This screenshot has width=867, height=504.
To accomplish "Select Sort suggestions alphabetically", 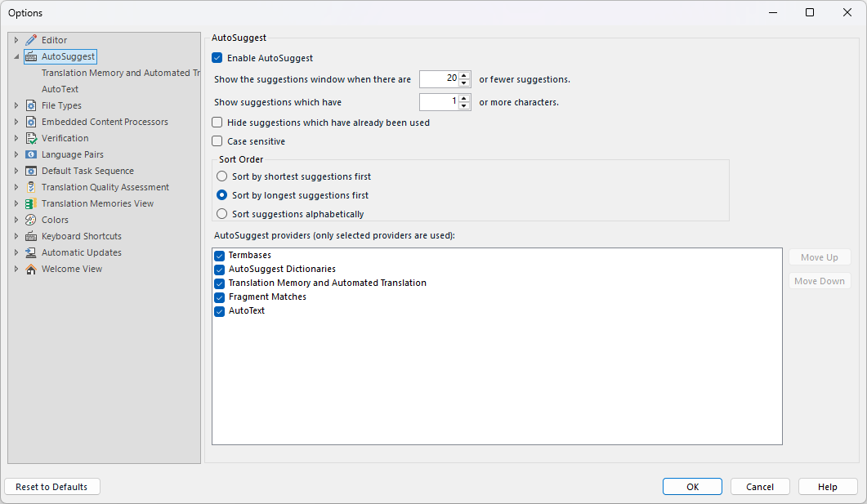I will click(x=221, y=213).
